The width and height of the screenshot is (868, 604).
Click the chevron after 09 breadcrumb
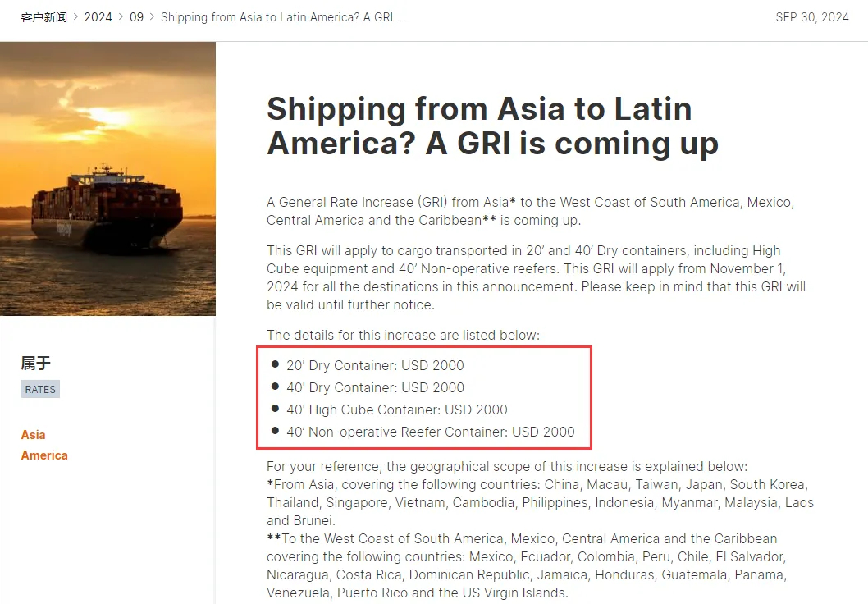point(152,17)
